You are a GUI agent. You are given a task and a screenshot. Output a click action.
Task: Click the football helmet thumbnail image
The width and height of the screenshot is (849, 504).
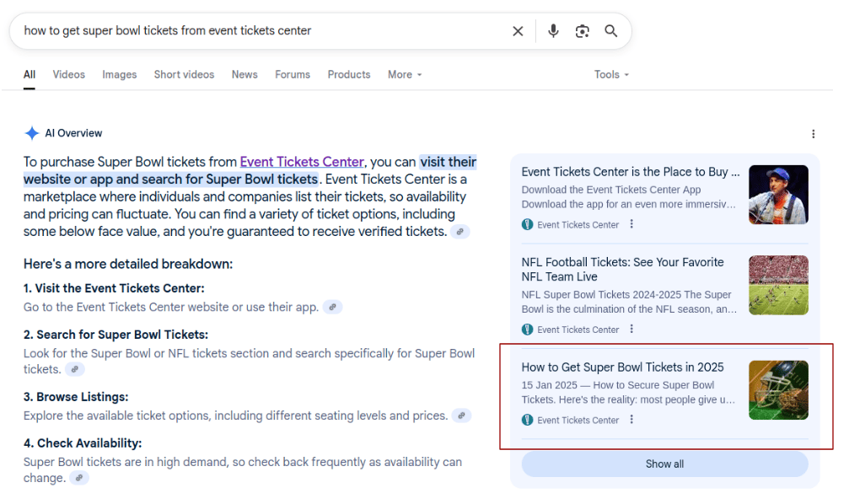778,390
